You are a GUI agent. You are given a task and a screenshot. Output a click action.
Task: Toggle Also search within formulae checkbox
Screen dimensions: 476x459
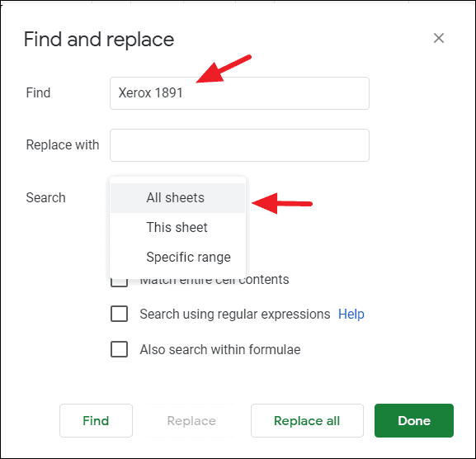click(x=119, y=349)
